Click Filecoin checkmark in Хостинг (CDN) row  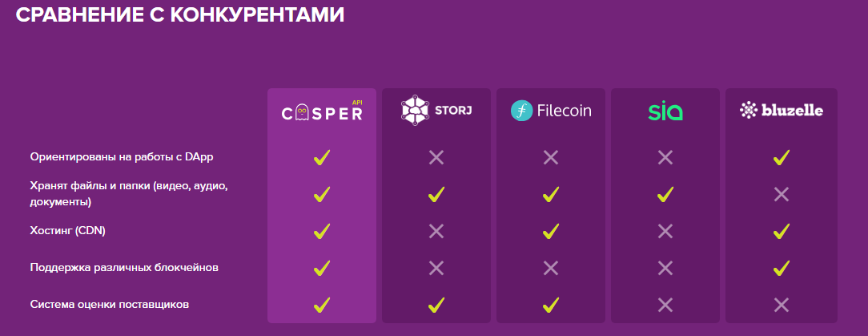550,231
